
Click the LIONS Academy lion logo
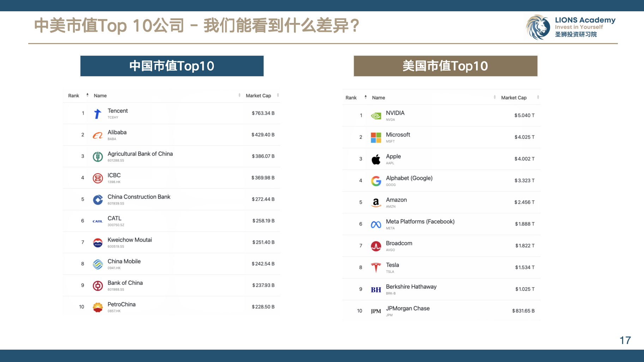pyautogui.click(x=538, y=27)
